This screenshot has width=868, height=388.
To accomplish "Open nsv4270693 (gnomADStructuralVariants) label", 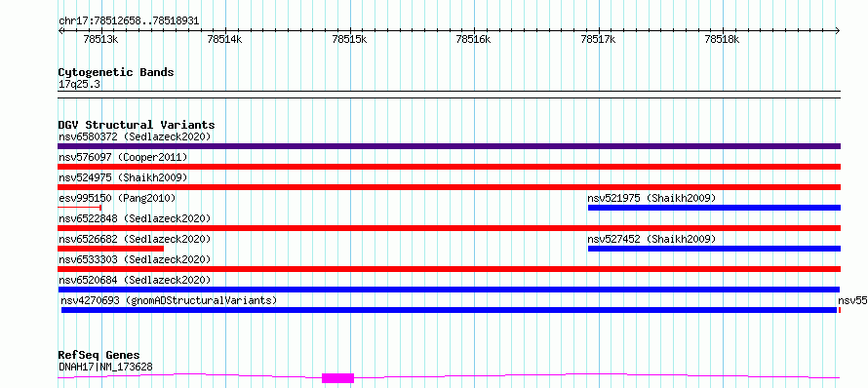I will pyautogui.click(x=169, y=300).
